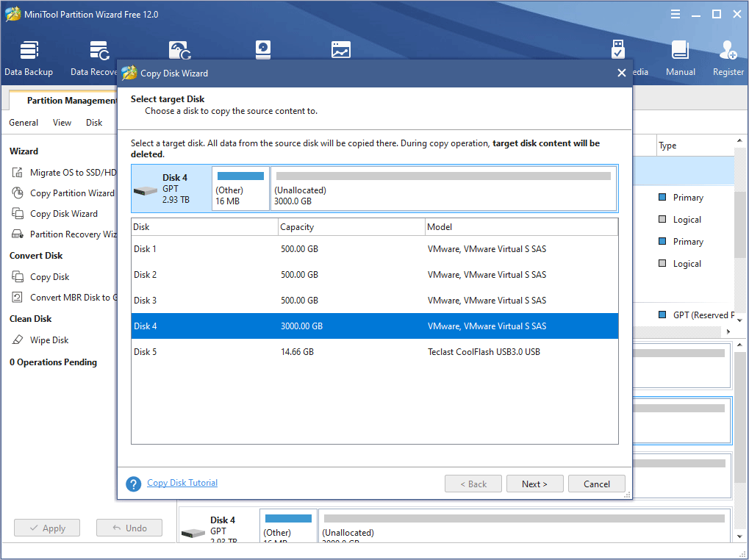Open the Data Backup tool icon
The image size is (749, 560).
point(29,51)
